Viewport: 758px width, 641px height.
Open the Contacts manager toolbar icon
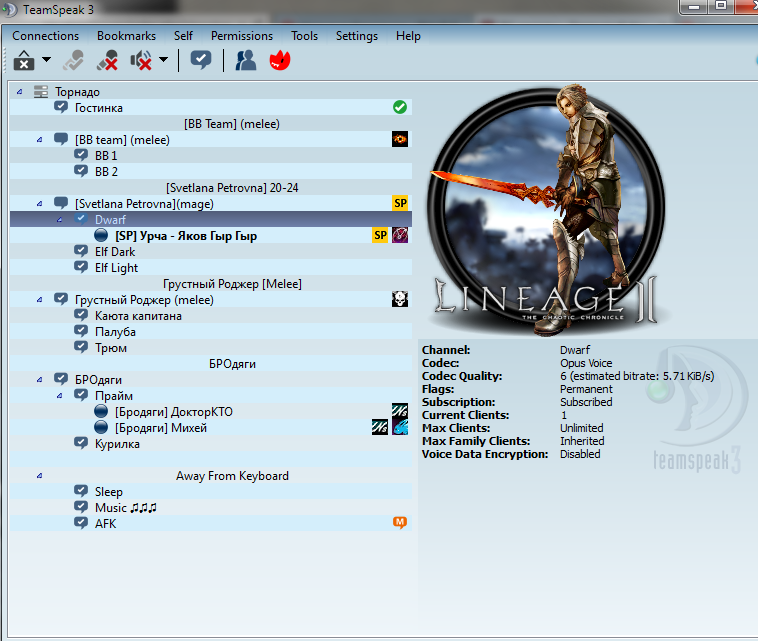pyautogui.click(x=245, y=61)
